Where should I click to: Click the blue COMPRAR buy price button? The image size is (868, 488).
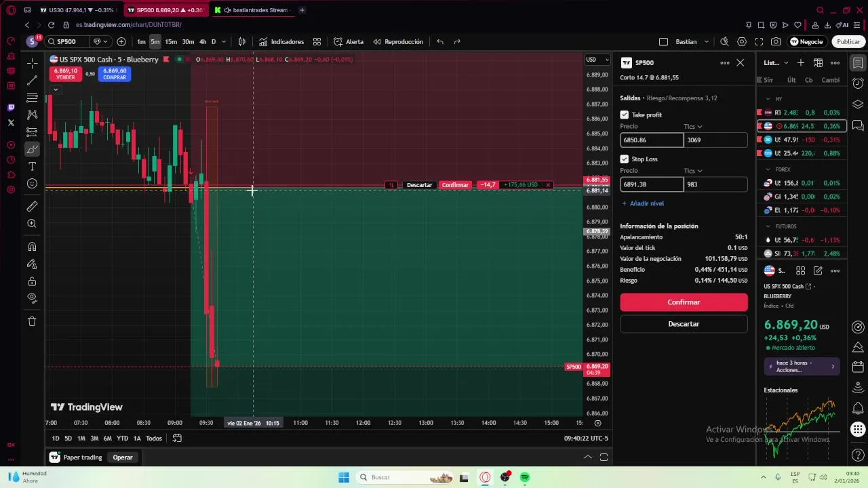tap(115, 74)
